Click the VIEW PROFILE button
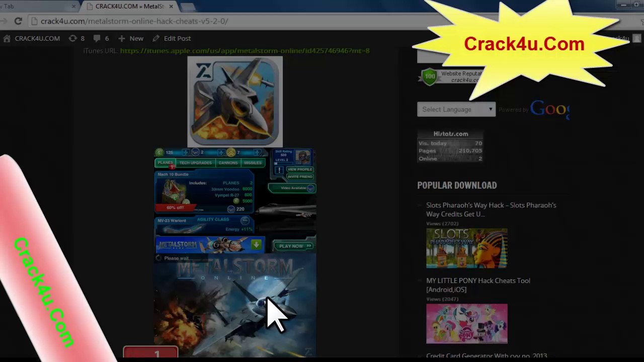Screen dimensions: 644x362 pos(299,169)
